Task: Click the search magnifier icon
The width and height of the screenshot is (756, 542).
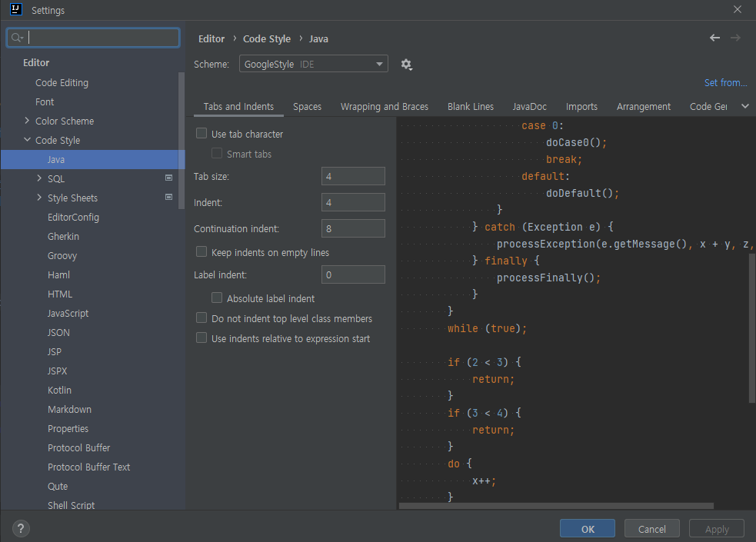Action: 17,38
